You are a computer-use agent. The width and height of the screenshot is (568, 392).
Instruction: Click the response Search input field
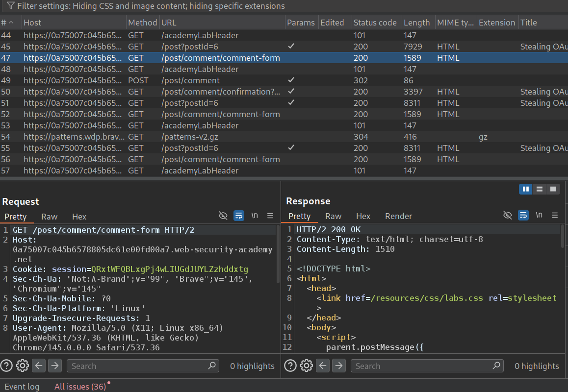[x=422, y=366]
